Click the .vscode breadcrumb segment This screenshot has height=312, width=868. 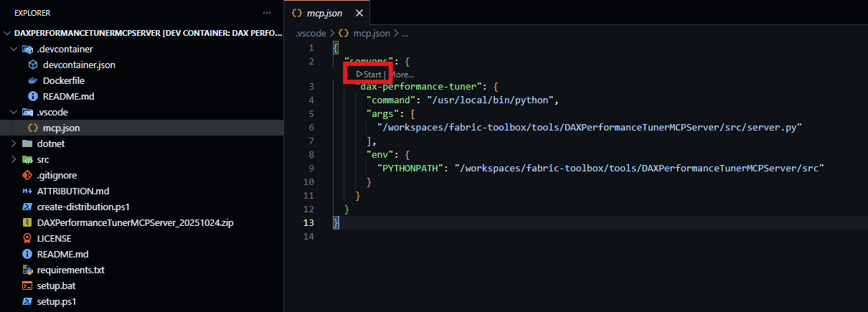(311, 33)
